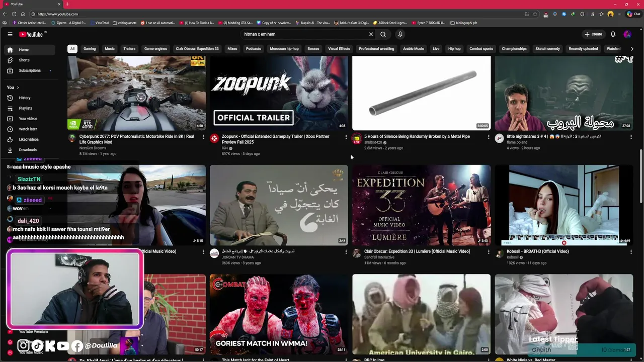Click the NextGen Dreams channel name

click(x=93, y=148)
